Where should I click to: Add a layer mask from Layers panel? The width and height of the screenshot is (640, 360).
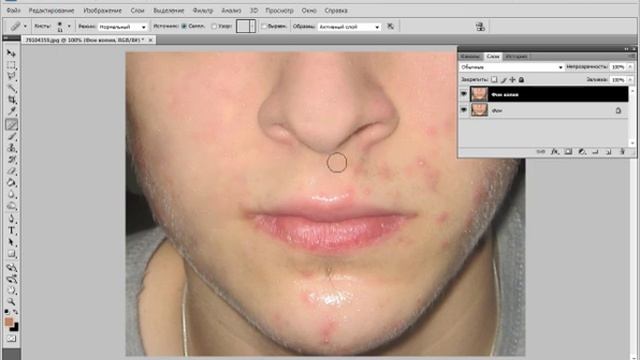click(x=568, y=151)
